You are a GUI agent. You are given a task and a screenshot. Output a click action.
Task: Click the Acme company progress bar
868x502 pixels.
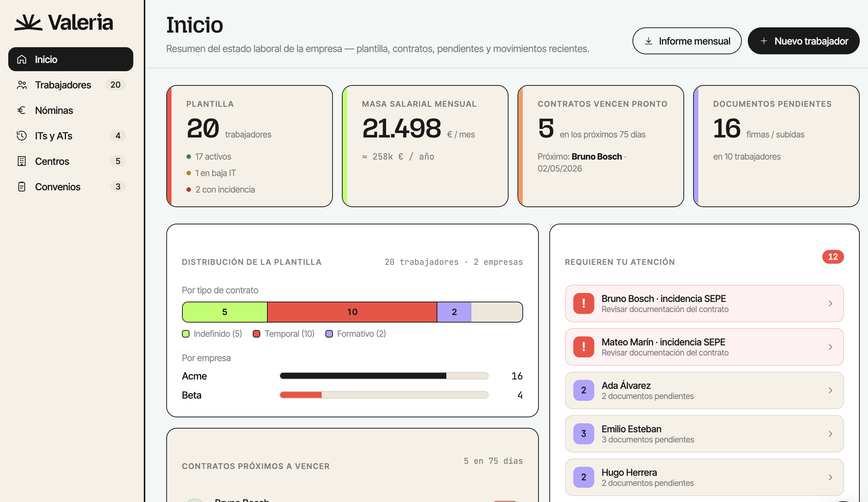click(x=384, y=376)
